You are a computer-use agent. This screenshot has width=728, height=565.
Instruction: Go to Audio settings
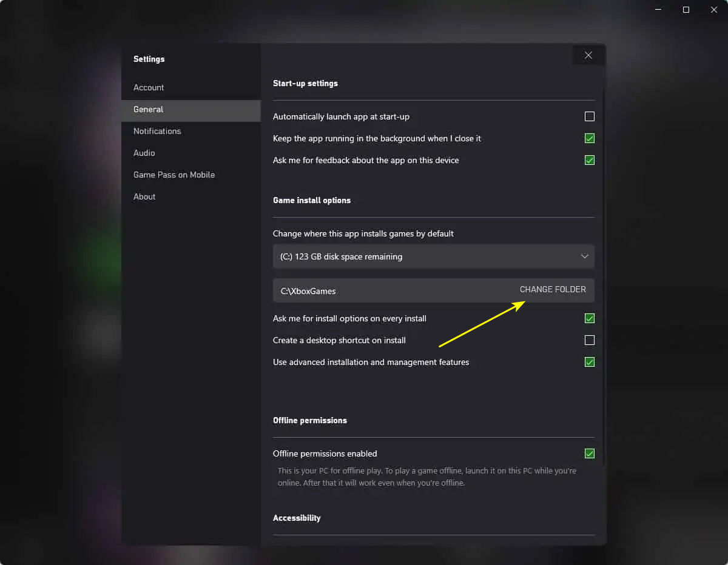pos(144,153)
